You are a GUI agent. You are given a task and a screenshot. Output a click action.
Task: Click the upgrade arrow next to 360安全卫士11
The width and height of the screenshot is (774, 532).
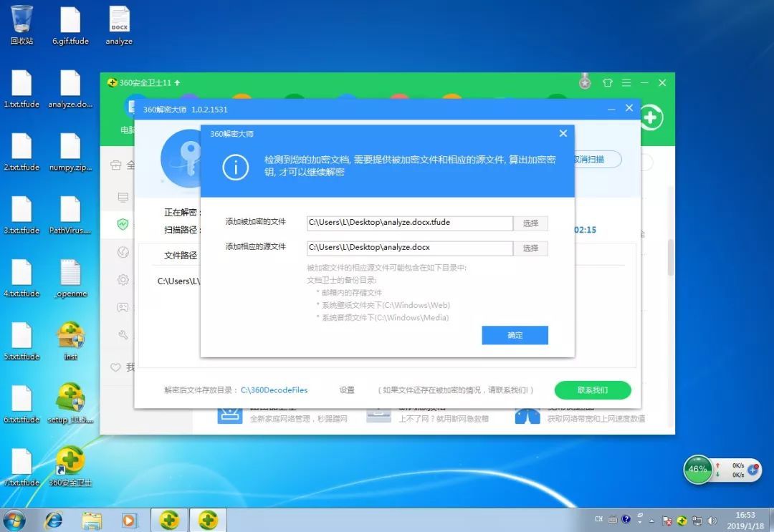(177, 83)
